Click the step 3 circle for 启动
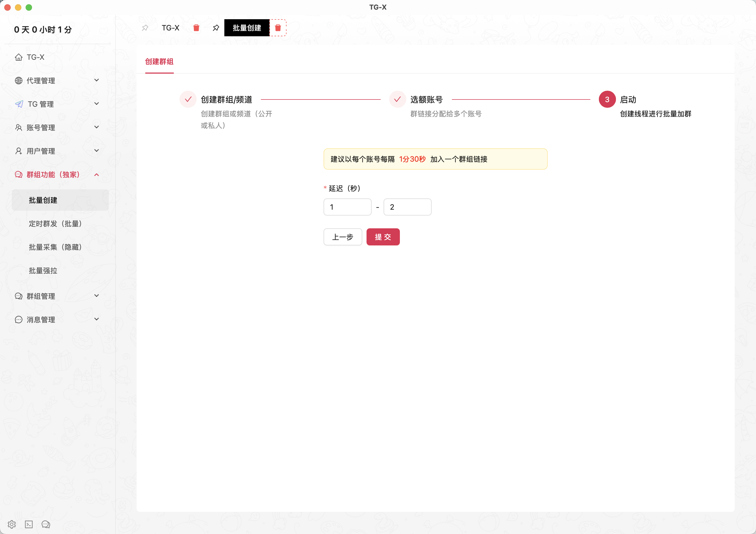This screenshot has height=534, width=756. [607, 99]
